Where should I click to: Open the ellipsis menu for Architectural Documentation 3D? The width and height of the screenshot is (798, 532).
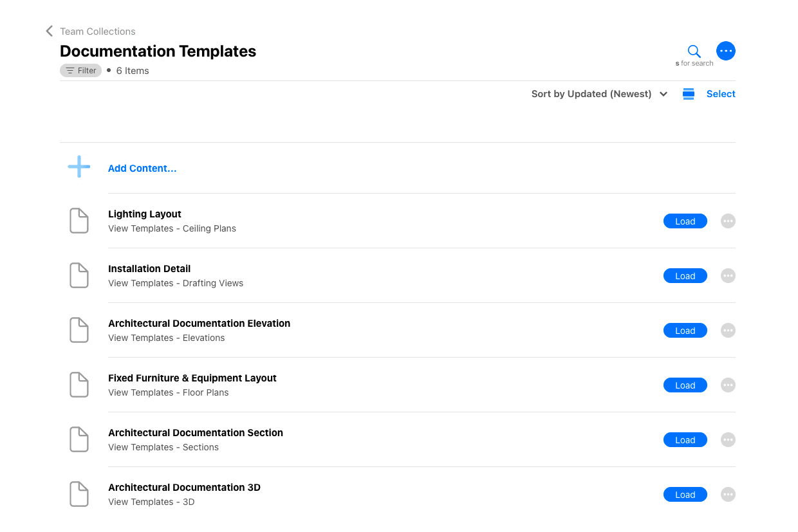(x=728, y=494)
